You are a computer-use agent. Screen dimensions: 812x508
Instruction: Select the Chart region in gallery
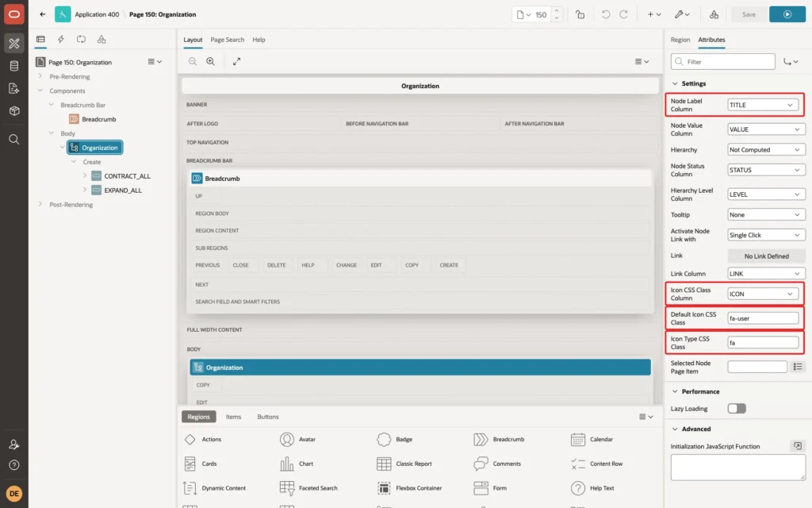(x=297, y=464)
